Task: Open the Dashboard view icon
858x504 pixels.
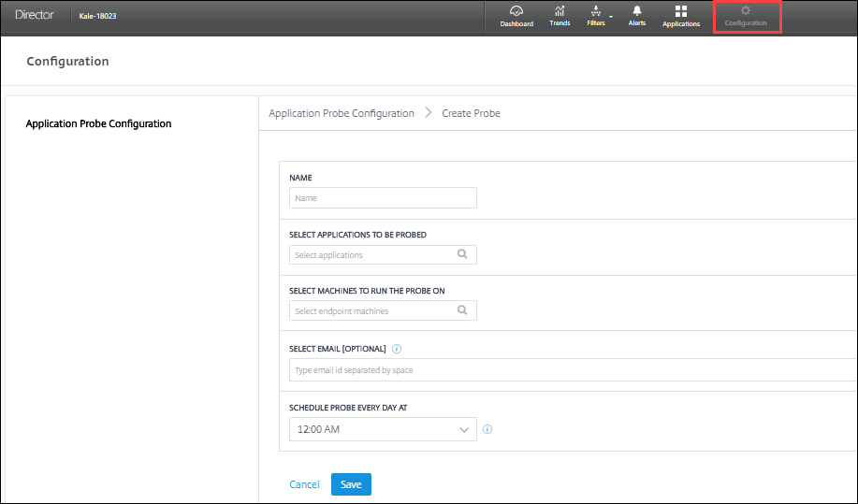Action: (x=516, y=12)
